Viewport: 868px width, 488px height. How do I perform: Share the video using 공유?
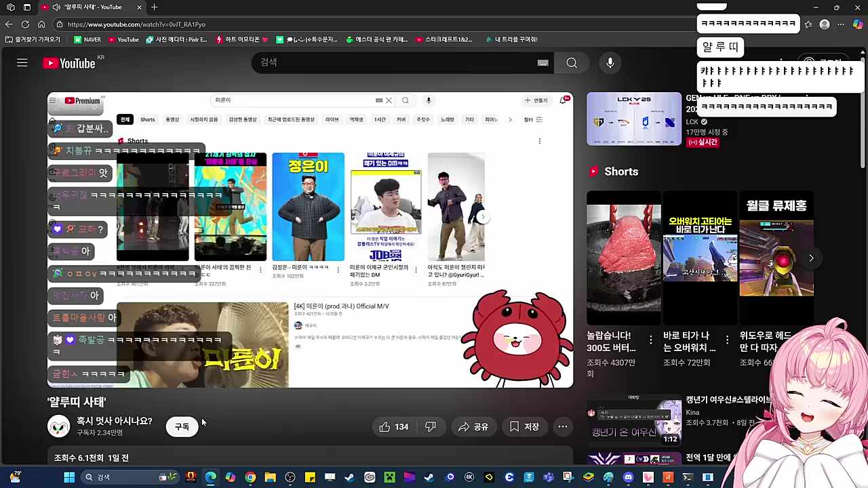pos(473,427)
